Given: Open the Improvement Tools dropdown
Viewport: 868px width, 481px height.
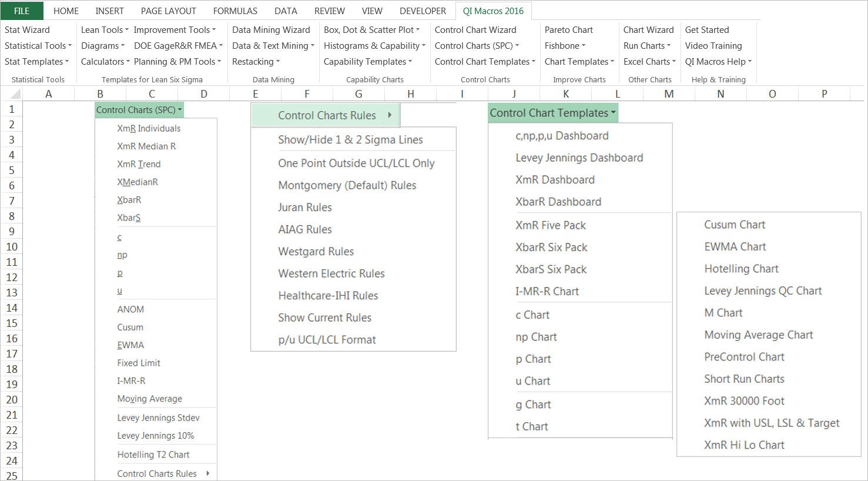Looking at the screenshot, I should point(175,29).
